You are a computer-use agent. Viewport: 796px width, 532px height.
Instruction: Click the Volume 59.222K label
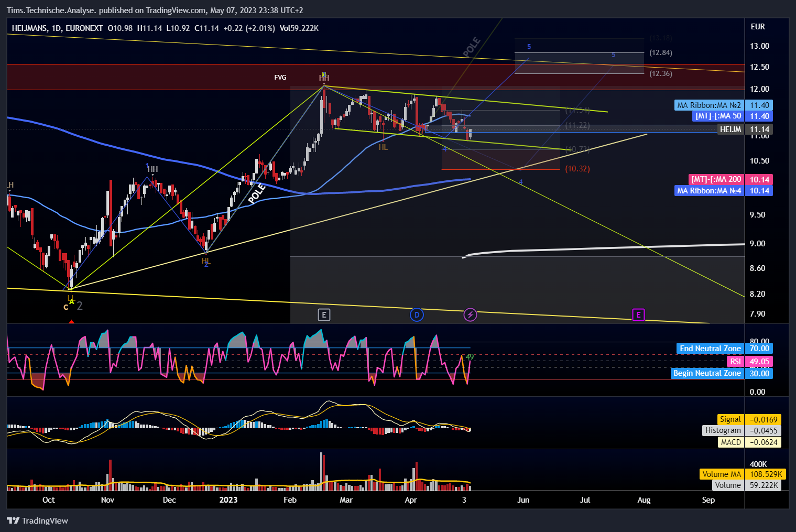click(x=747, y=485)
